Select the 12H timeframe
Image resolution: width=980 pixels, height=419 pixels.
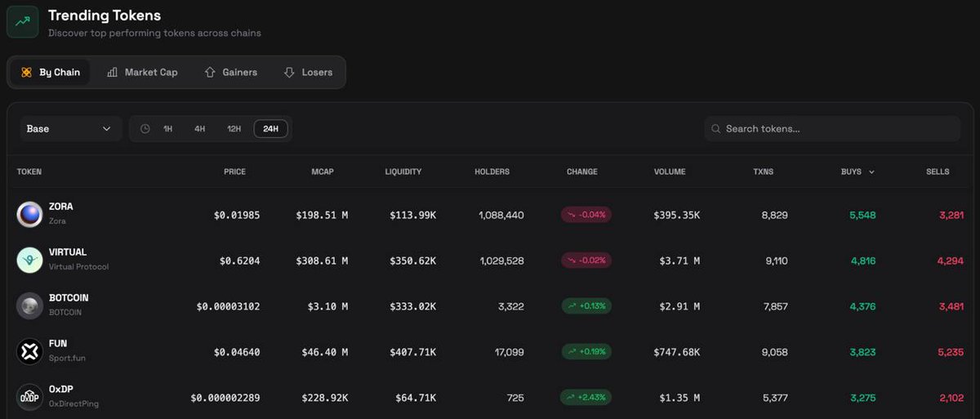[234, 129]
